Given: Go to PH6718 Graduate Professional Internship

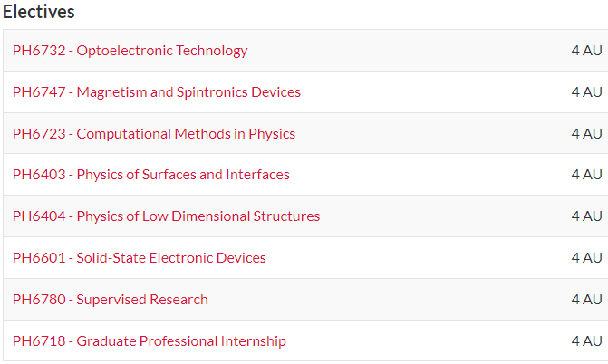Looking at the screenshot, I should point(150,341).
